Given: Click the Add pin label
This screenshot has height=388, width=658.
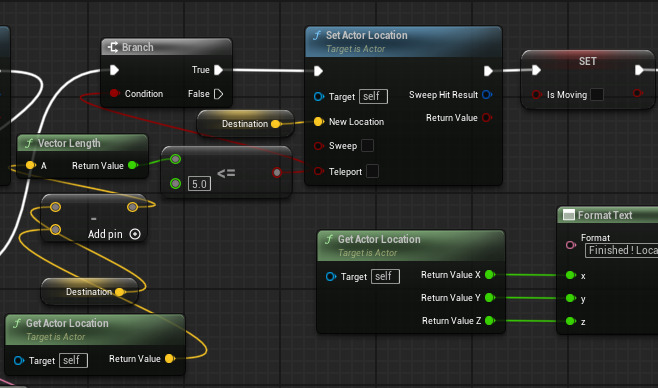Looking at the screenshot, I should [105, 234].
